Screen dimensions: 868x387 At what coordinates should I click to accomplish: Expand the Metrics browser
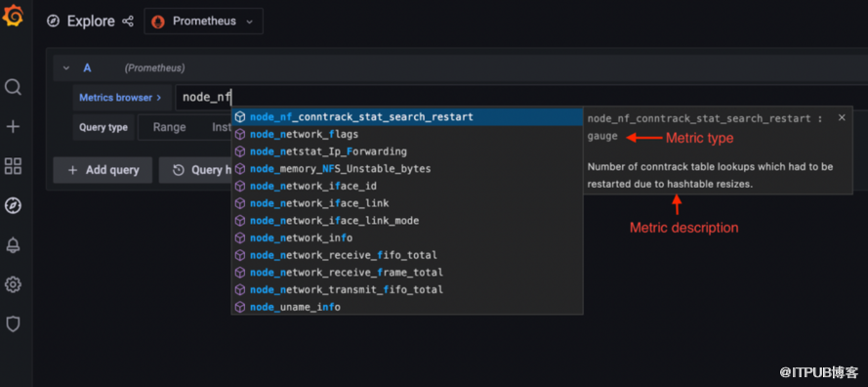point(120,98)
